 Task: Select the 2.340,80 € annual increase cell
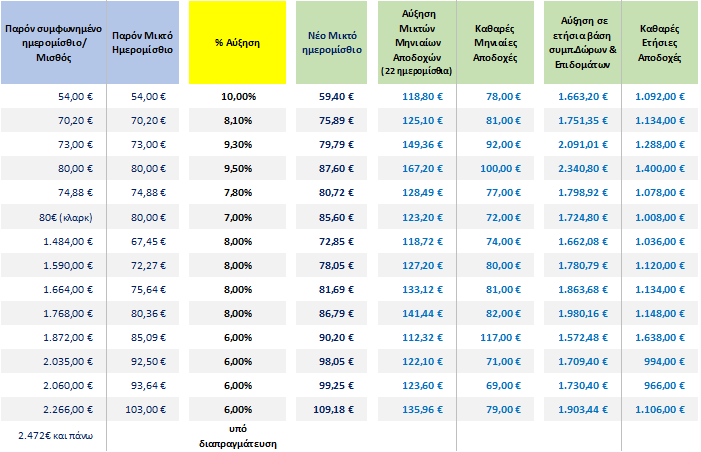(x=588, y=168)
